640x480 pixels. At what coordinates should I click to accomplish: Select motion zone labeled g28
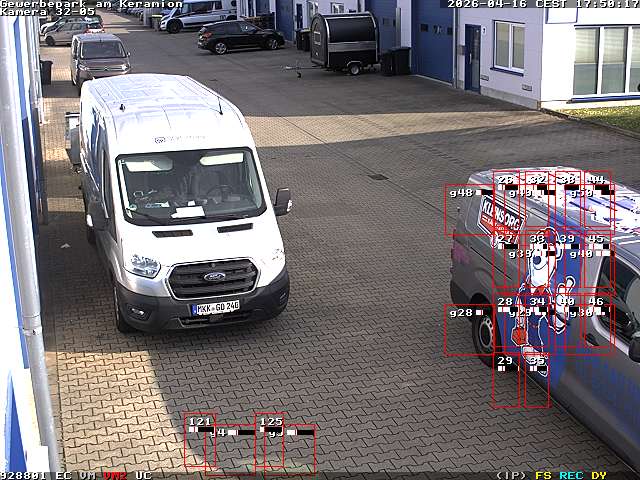[x=468, y=330]
